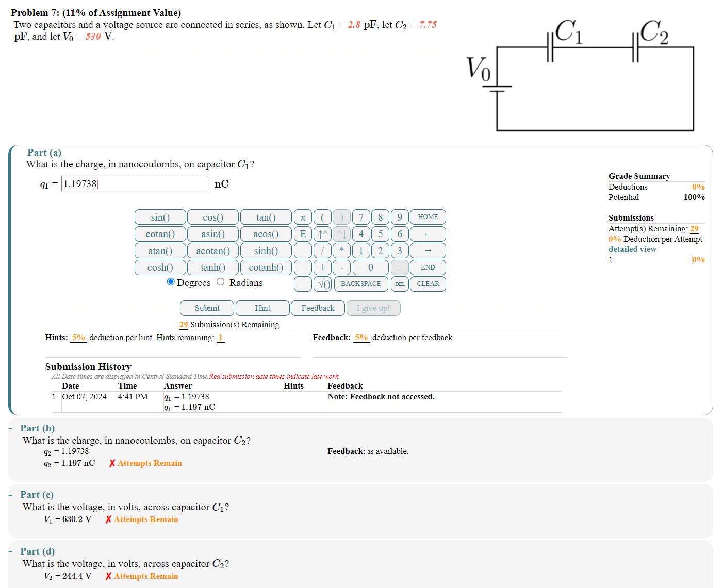Click the 'I give up!' button
Viewport: 723px width, 588px height.
tap(373, 308)
